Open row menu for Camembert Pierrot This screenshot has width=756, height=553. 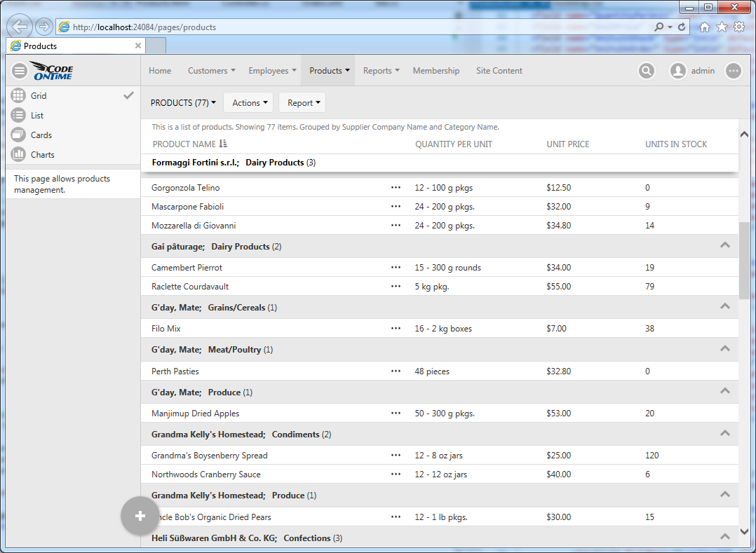tap(396, 267)
